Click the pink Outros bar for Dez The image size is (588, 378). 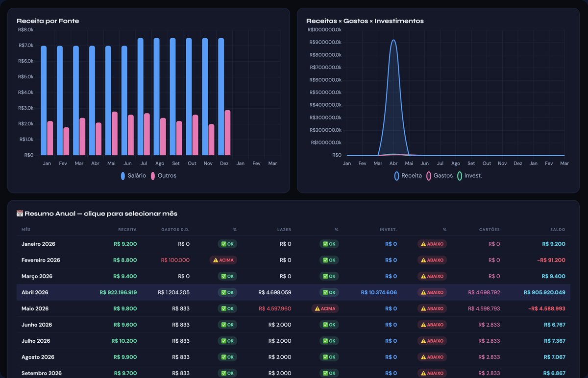pos(227,133)
